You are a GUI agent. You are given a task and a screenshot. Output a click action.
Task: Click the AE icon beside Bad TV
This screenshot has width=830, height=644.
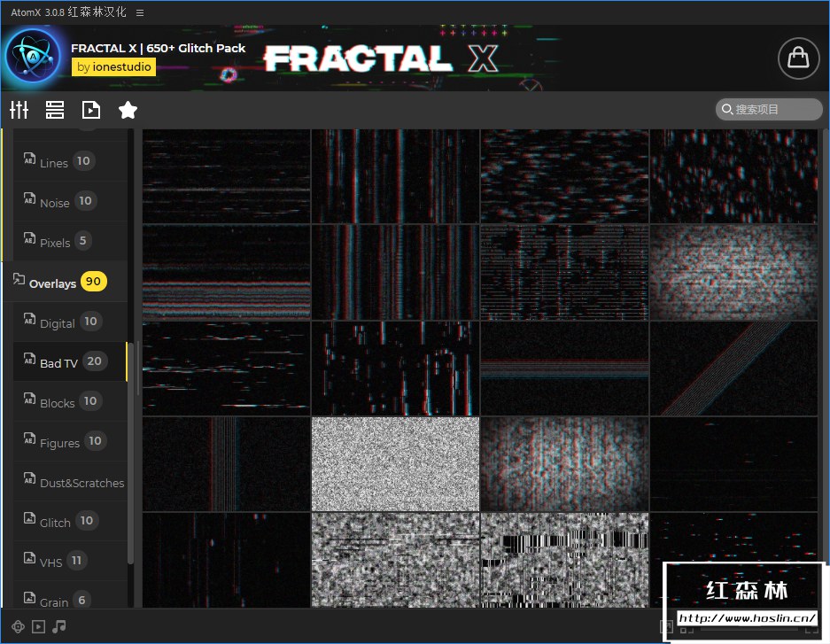pos(29,358)
